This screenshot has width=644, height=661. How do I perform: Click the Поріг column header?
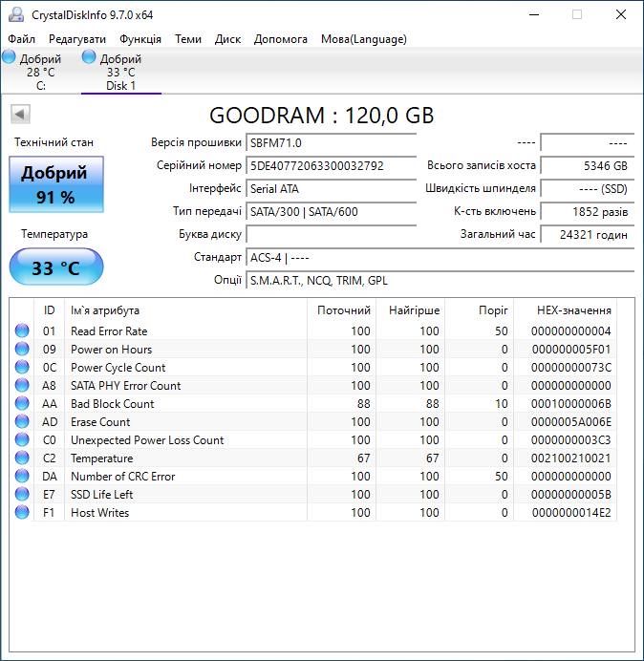pyautogui.click(x=479, y=310)
